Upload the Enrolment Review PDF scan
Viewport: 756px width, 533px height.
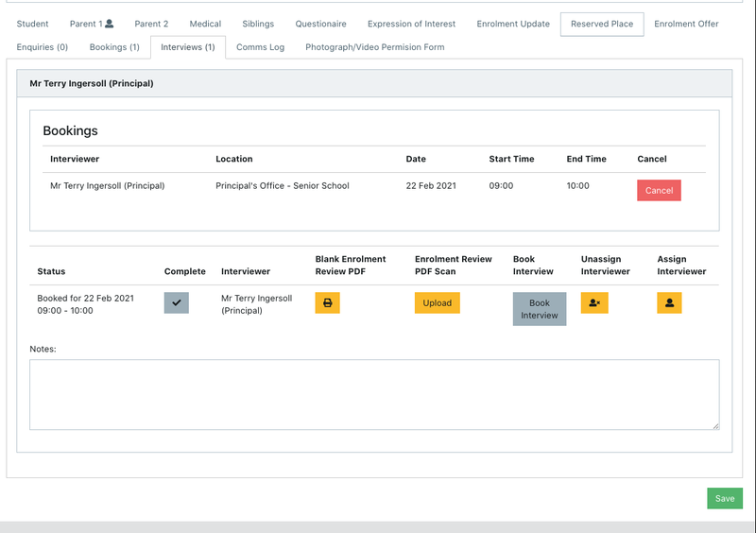click(437, 303)
